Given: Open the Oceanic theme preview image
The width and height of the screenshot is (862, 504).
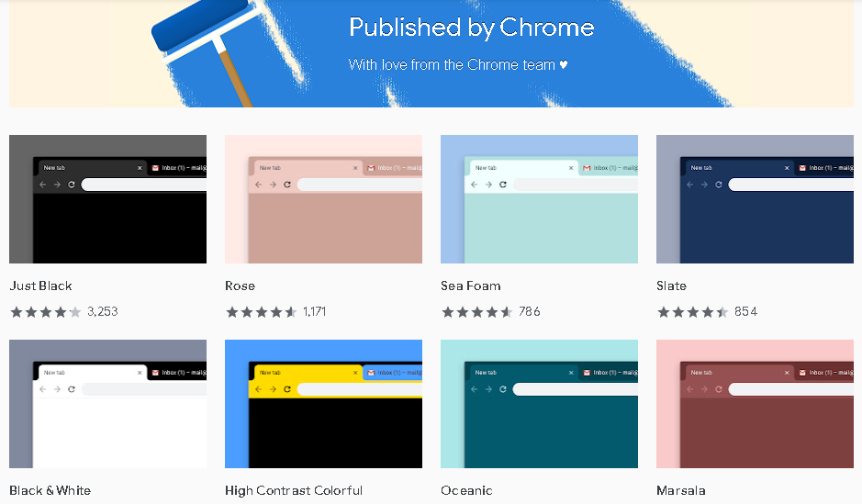Looking at the screenshot, I should point(539,404).
